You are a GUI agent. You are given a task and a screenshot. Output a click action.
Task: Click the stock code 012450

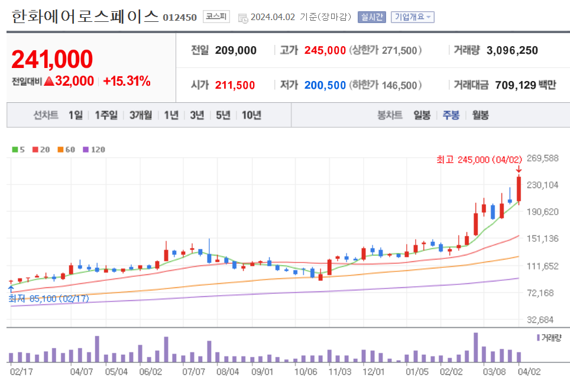pos(180,18)
